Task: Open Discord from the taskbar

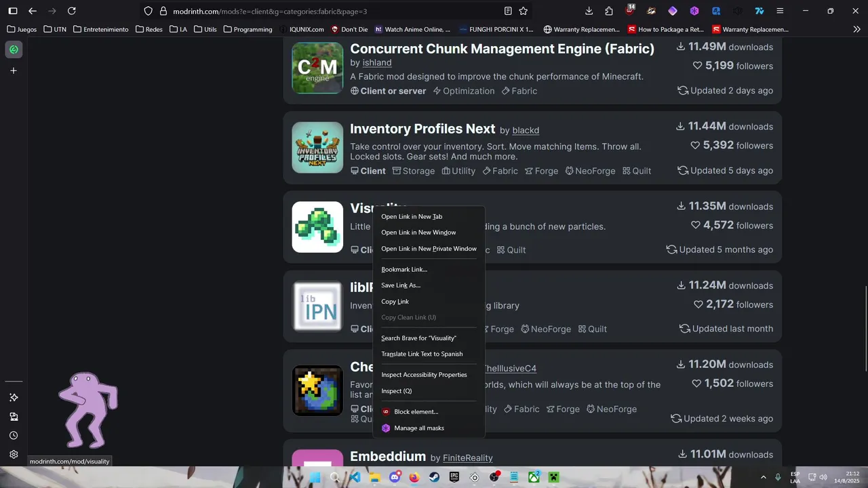Action: click(x=395, y=477)
